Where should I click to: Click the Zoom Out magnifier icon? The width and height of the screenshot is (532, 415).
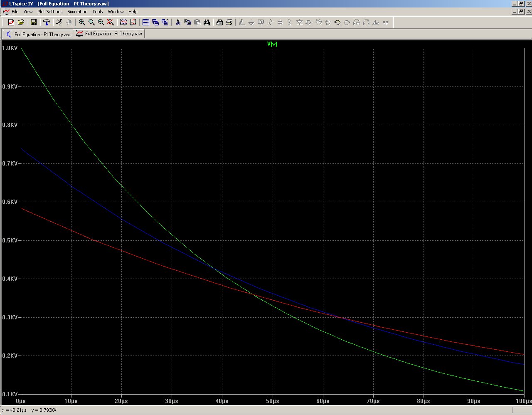click(101, 22)
